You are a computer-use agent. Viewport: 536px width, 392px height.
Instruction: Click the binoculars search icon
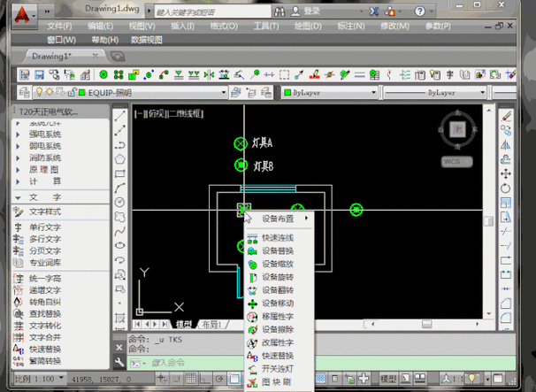pyautogui.click(x=279, y=12)
